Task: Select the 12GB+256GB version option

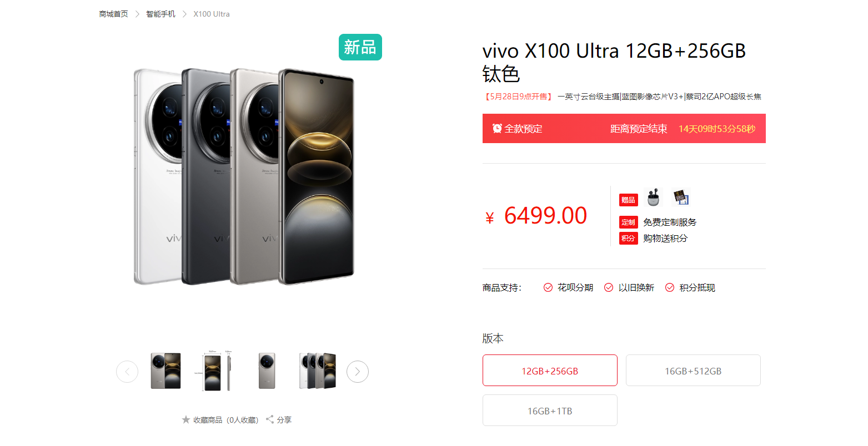Action: [x=550, y=371]
